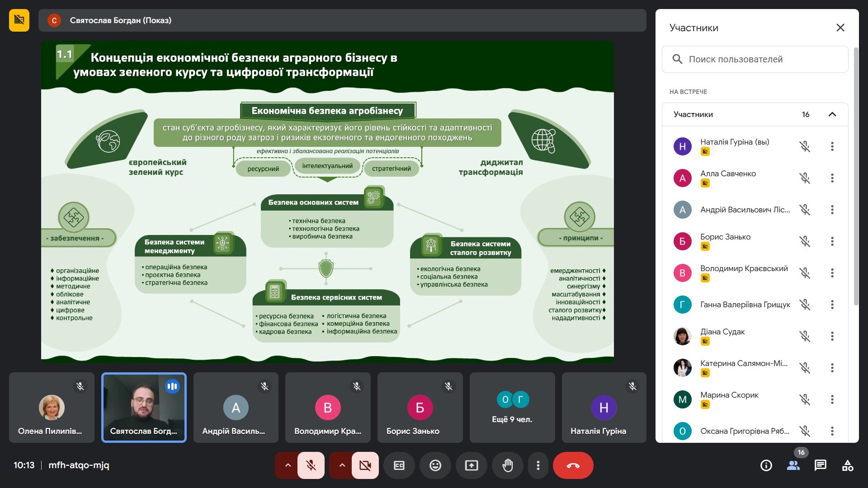Start presenting your screen
The height and width of the screenshot is (488, 868).
click(472, 465)
